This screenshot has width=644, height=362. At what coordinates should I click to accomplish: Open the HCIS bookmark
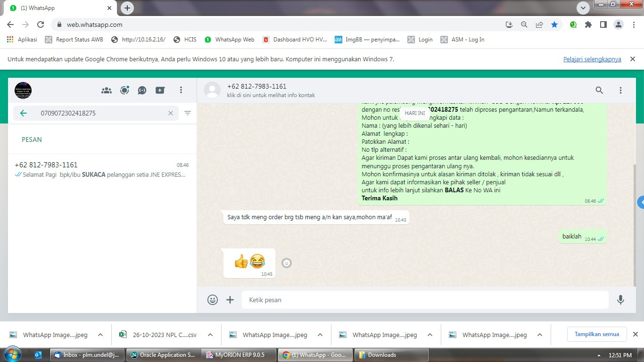click(185, 40)
